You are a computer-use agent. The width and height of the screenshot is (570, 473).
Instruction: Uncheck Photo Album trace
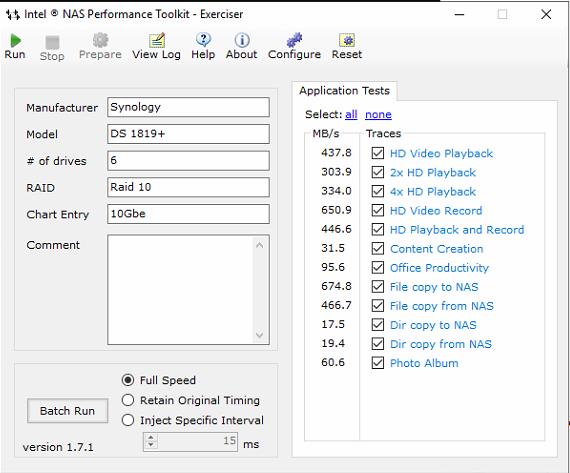(x=378, y=363)
